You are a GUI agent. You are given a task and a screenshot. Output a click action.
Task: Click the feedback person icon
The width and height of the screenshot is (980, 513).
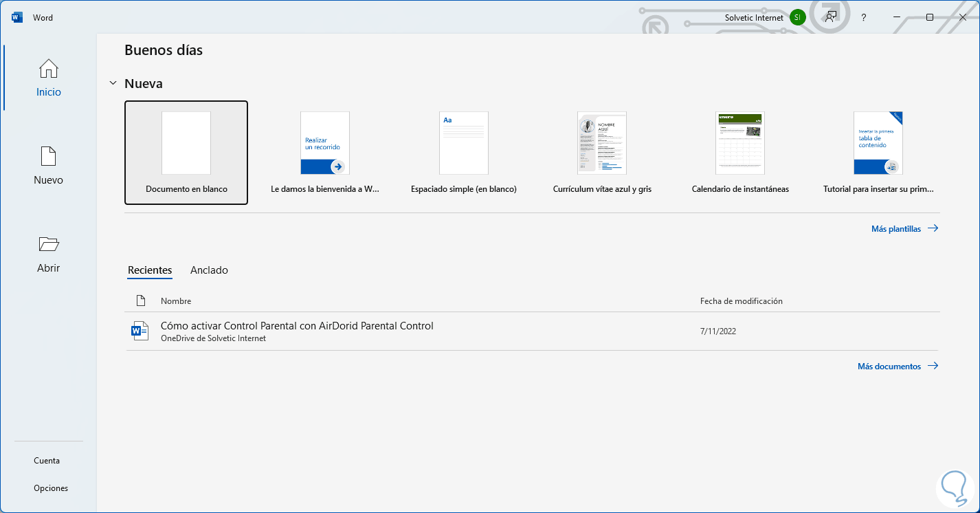[x=832, y=17]
